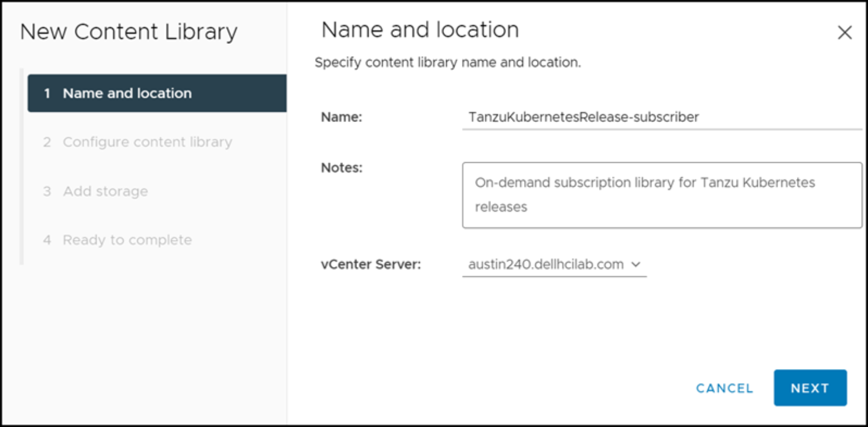The width and height of the screenshot is (868, 427).
Task: Select step 1 Name and location
Action: [x=157, y=93]
